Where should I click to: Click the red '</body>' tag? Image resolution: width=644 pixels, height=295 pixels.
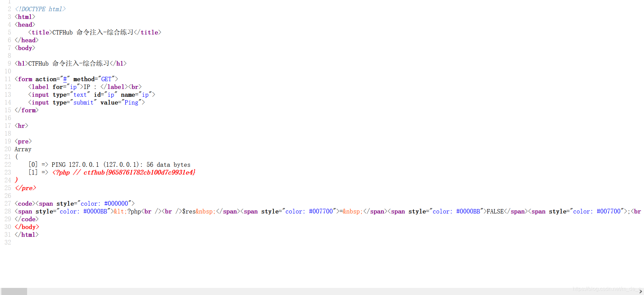pyautogui.click(x=27, y=227)
